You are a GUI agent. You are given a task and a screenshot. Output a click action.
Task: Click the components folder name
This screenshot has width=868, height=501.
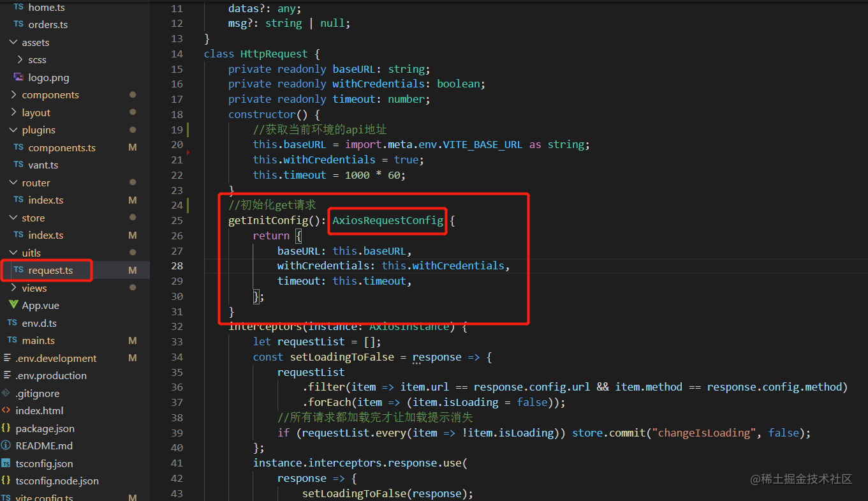[x=50, y=95]
